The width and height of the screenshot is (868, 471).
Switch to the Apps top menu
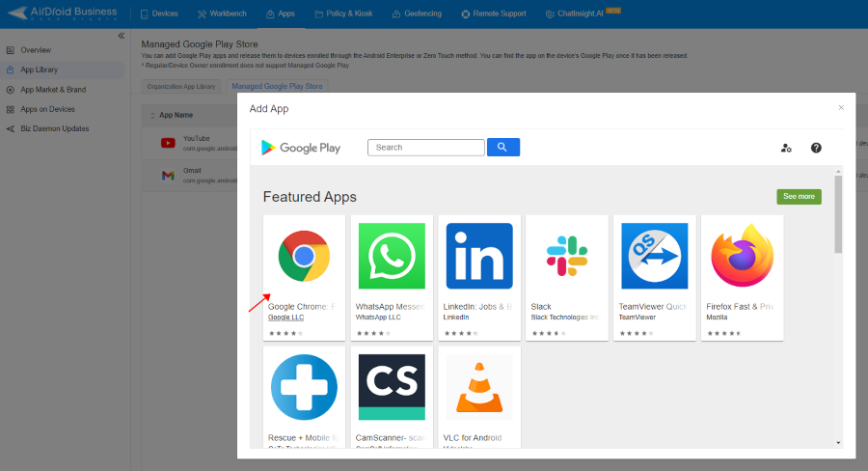point(281,14)
